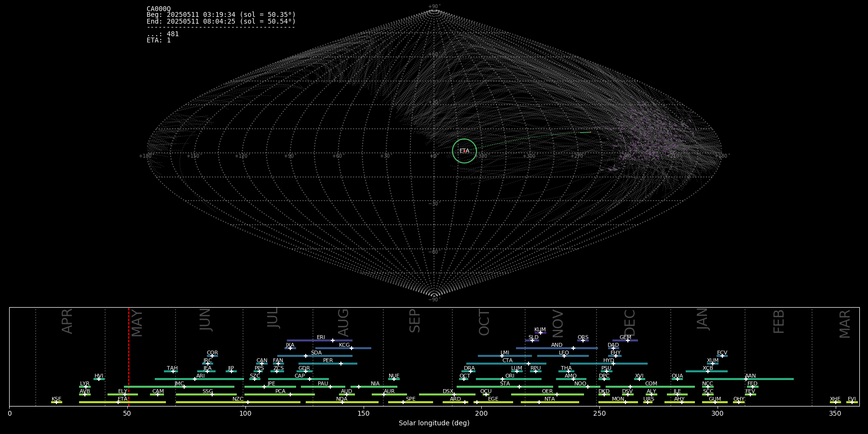Click the PCA shower label
The height and width of the screenshot is (434, 868).
coord(280,392)
